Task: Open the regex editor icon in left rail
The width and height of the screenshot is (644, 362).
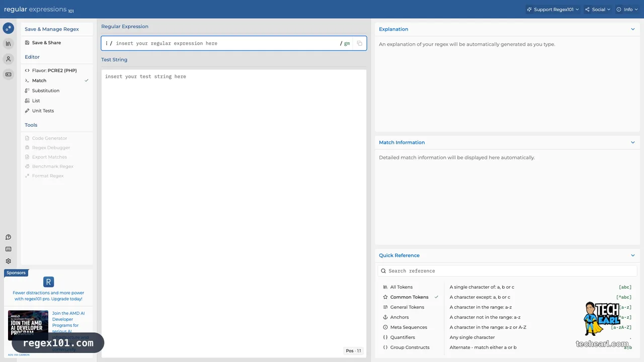Action: coord(8,28)
